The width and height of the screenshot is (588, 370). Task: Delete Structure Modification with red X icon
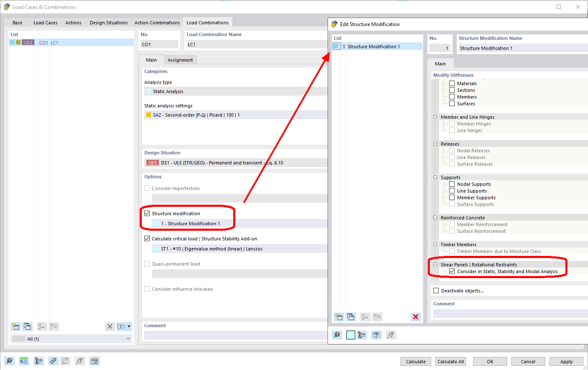coord(416,317)
